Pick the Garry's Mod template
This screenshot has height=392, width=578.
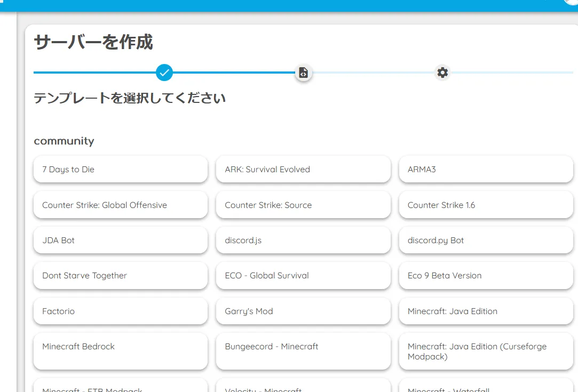[x=303, y=311]
